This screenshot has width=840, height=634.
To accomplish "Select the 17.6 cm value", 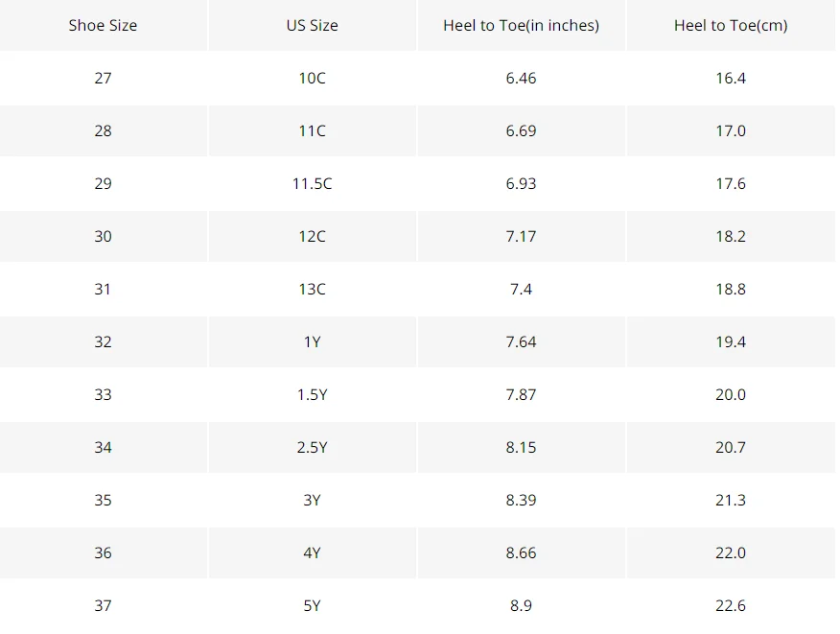I will (731, 184).
